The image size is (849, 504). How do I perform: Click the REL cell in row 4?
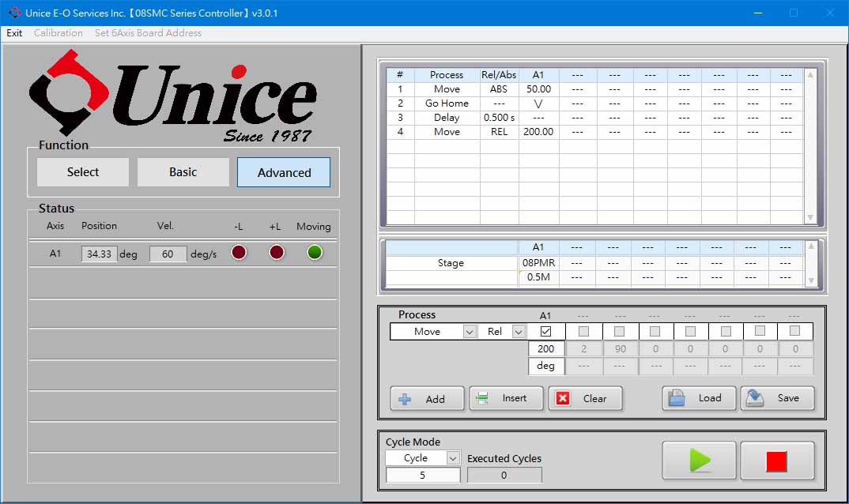click(499, 132)
